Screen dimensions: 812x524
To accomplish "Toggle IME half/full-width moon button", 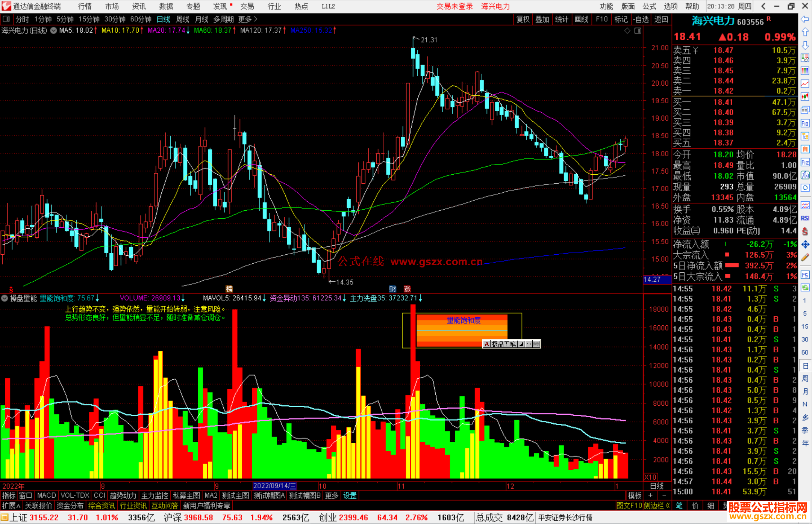I will (521, 344).
